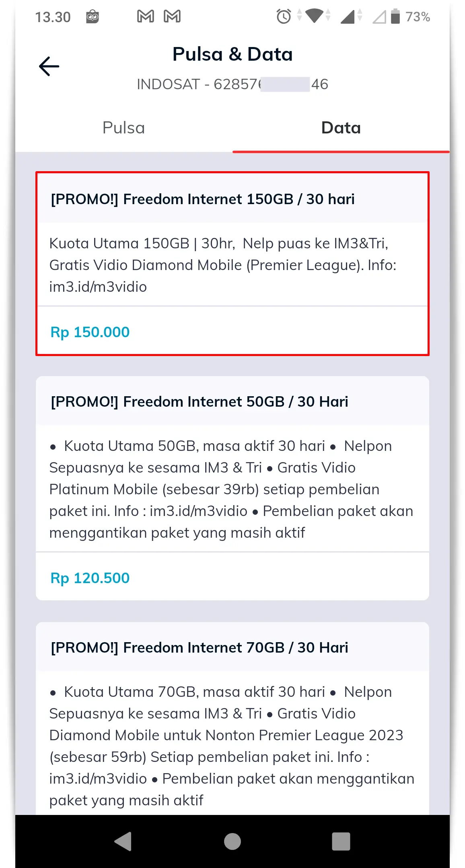465x868 pixels.
Task: Tap the 50GB package description text
Action: pos(232,489)
